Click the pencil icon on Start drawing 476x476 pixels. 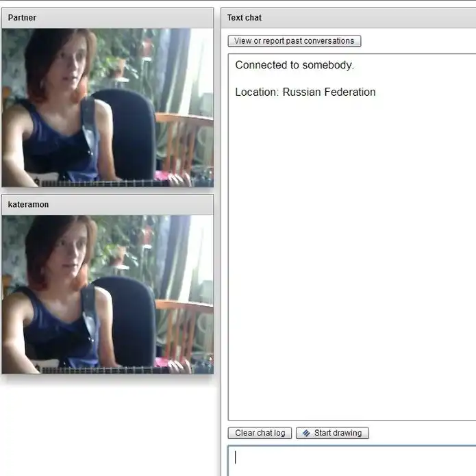point(306,433)
